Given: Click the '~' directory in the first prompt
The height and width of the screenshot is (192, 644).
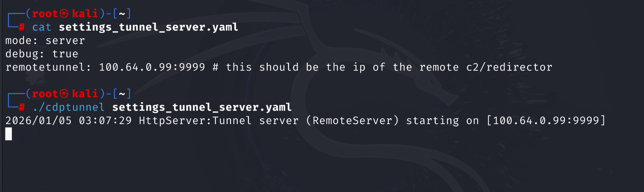Looking at the screenshot, I should 122,14.
